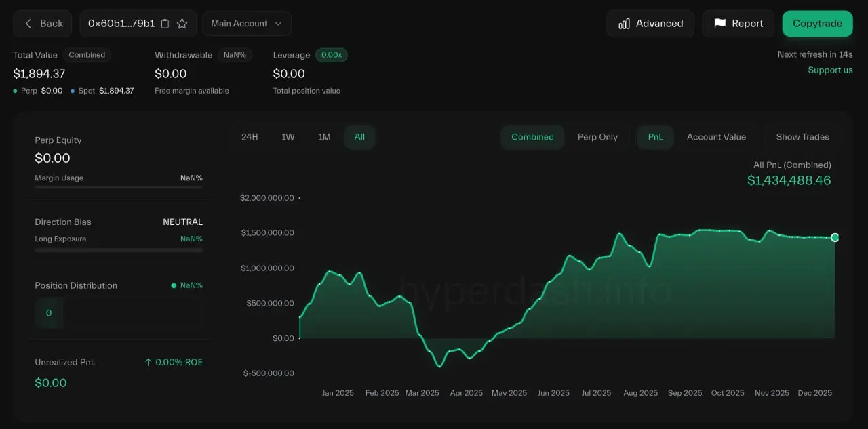Select the All time range
The image size is (868, 429).
pos(359,137)
